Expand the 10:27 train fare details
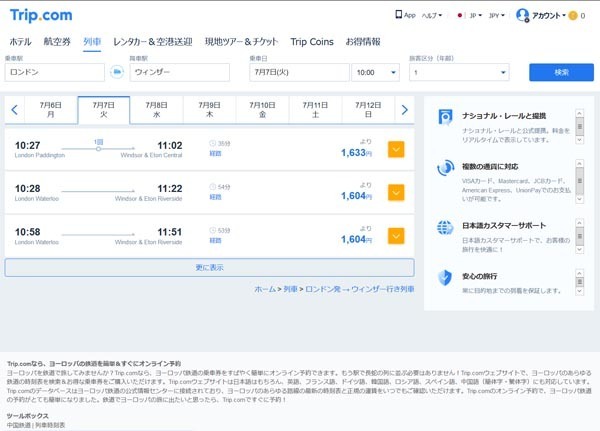This screenshot has width=600, height=431. click(x=396, y=149)
